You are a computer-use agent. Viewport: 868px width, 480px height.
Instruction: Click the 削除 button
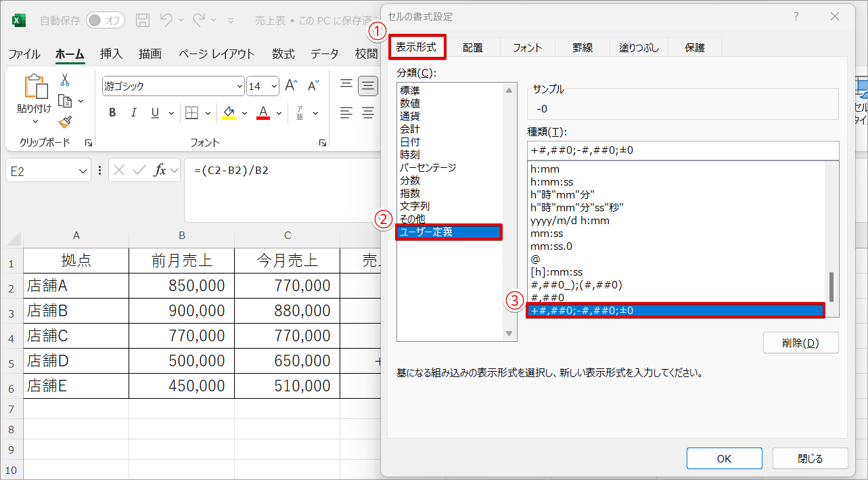click(800, 343)
